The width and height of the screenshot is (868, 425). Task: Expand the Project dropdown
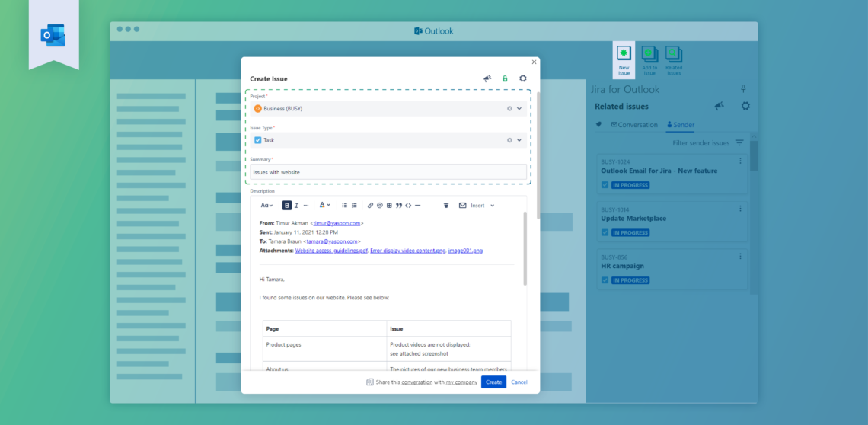(519, 109)
